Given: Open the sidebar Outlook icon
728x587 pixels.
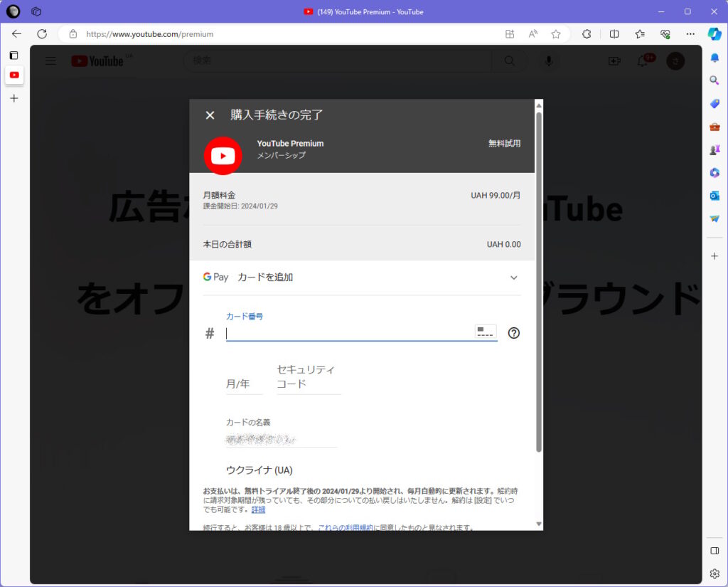Looking at the screenshot, I should [714, 196].
